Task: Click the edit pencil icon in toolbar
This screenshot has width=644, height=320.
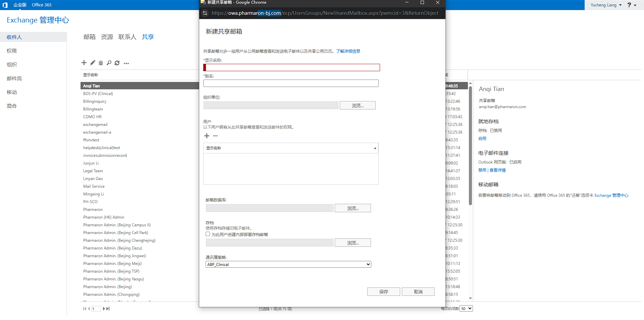Action: click(93, 63)
